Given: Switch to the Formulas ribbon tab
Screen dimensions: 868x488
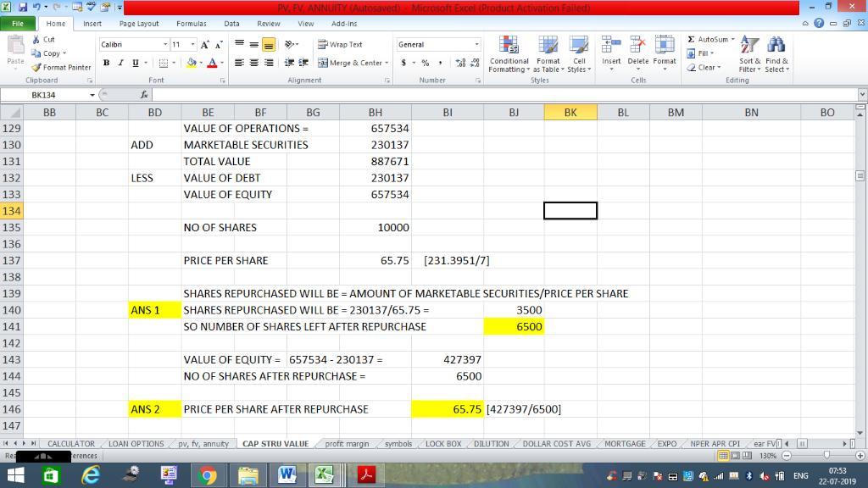Looking at the screenshot, I should tap(191, 24).
